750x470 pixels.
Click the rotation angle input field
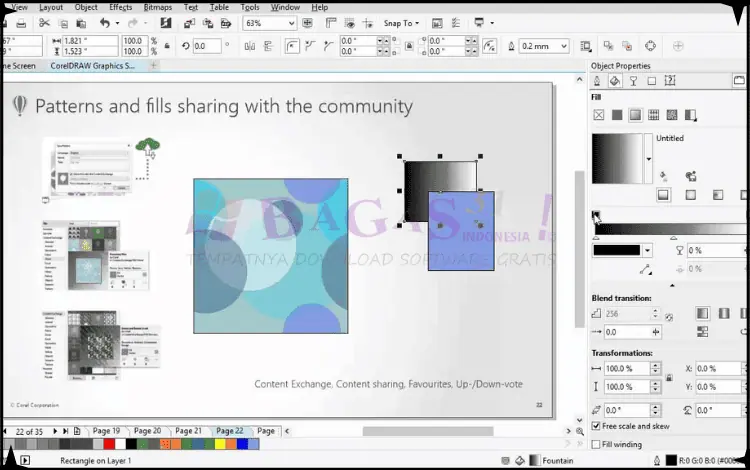207,46
